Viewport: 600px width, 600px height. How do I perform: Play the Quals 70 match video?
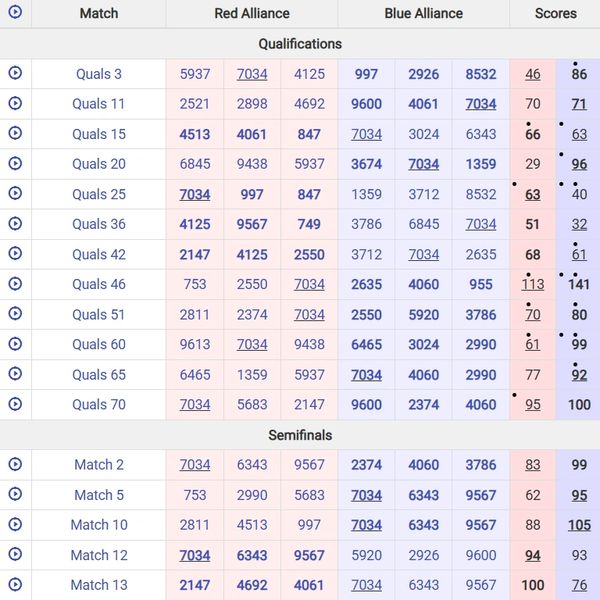[x=15, y=404]
